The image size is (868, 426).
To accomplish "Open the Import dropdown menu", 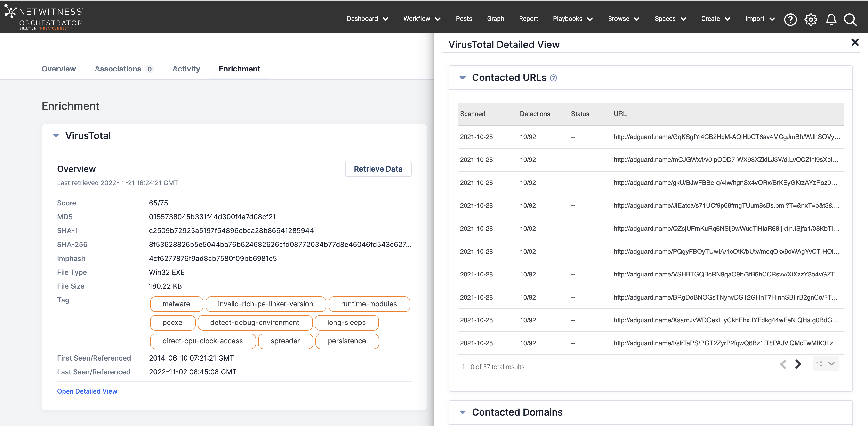I will pyautogui.click(x=760, y=19).
